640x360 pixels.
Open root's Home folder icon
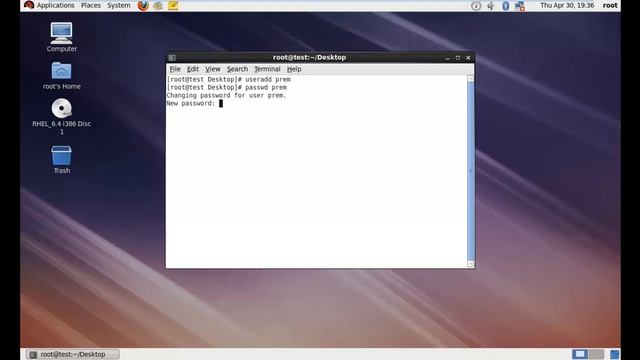click(61, 76)
